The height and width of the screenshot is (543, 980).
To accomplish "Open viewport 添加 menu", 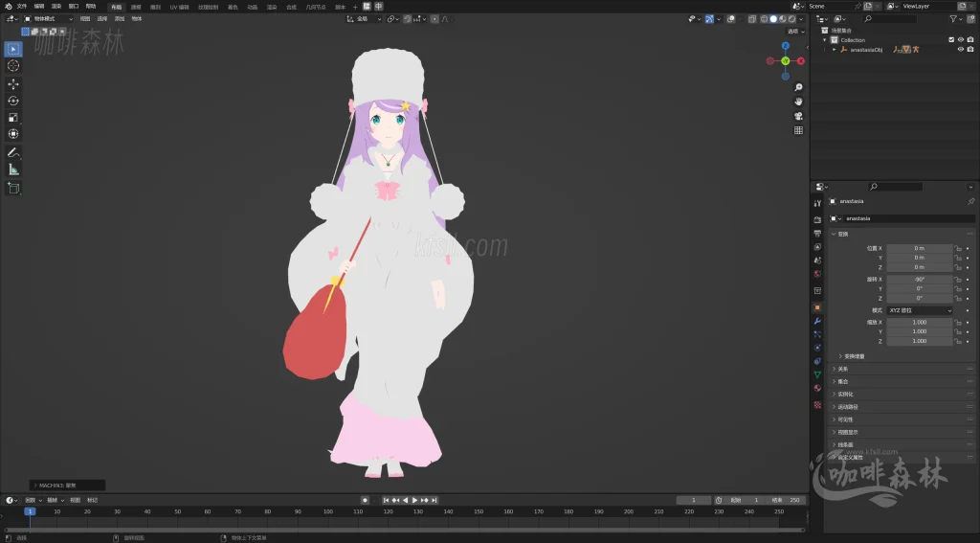I will tap(120, 19).
